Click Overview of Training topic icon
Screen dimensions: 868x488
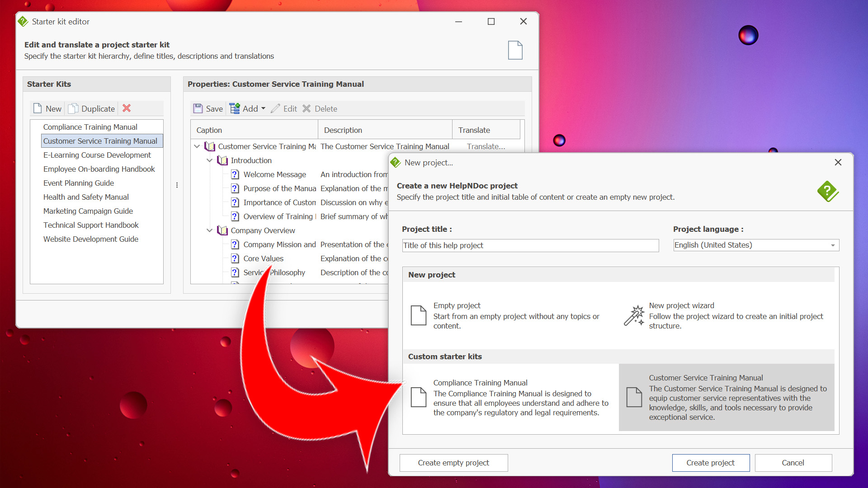coord(235,216)
